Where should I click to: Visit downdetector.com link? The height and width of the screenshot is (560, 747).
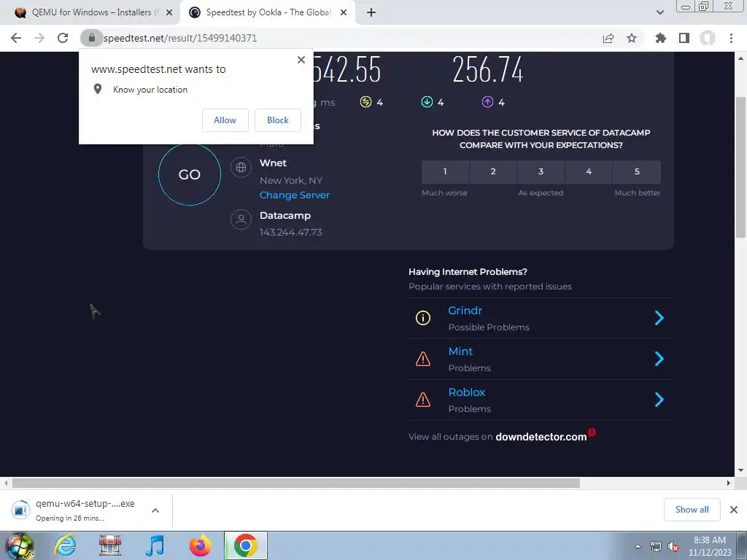tap(541, 437)
